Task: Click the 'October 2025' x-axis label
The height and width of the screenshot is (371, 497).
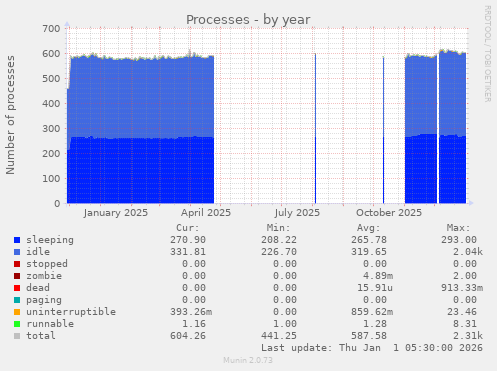Action: pyautogui.click(x=389, y=213)
